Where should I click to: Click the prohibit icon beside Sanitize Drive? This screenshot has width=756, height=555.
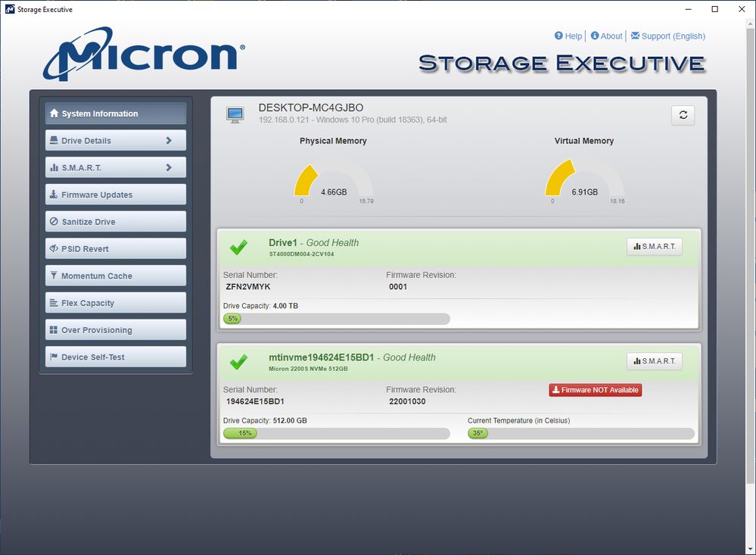pyautogui.click(x=54, y=222)
